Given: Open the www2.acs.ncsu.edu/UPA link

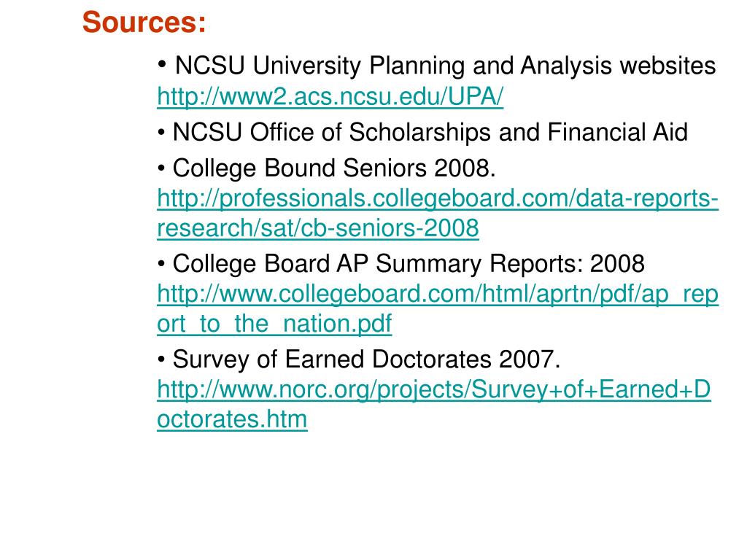Looking at the screenshot, I should tap(330, 97).
